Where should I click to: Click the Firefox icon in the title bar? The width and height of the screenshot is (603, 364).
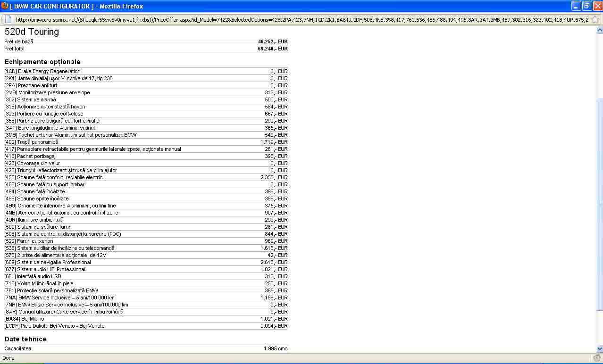pyautogui.click(x=5, y=6)
